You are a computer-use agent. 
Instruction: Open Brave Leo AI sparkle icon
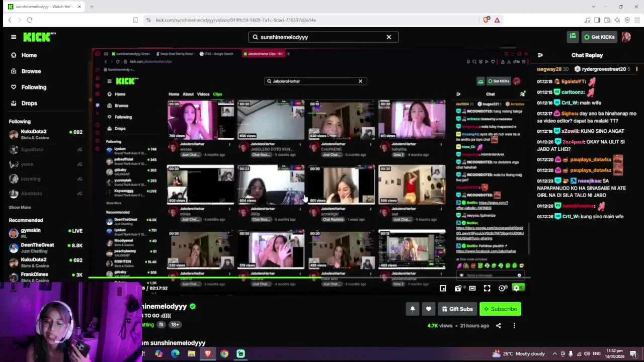(x=617, y=20)
